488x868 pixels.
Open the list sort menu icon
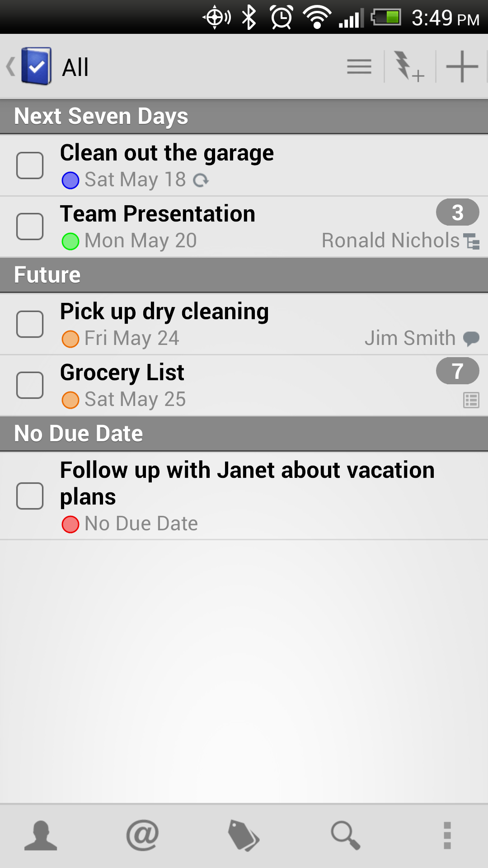(x=359, y=67)
